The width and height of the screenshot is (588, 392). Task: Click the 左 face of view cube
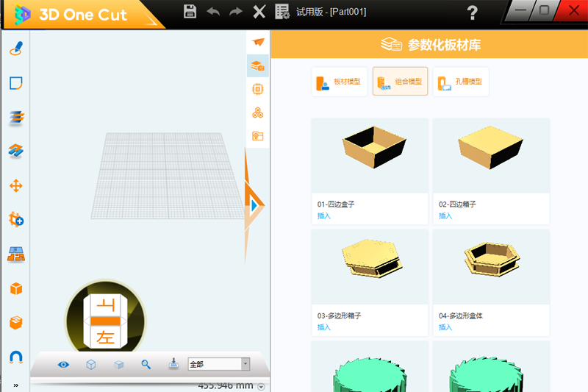105,337
